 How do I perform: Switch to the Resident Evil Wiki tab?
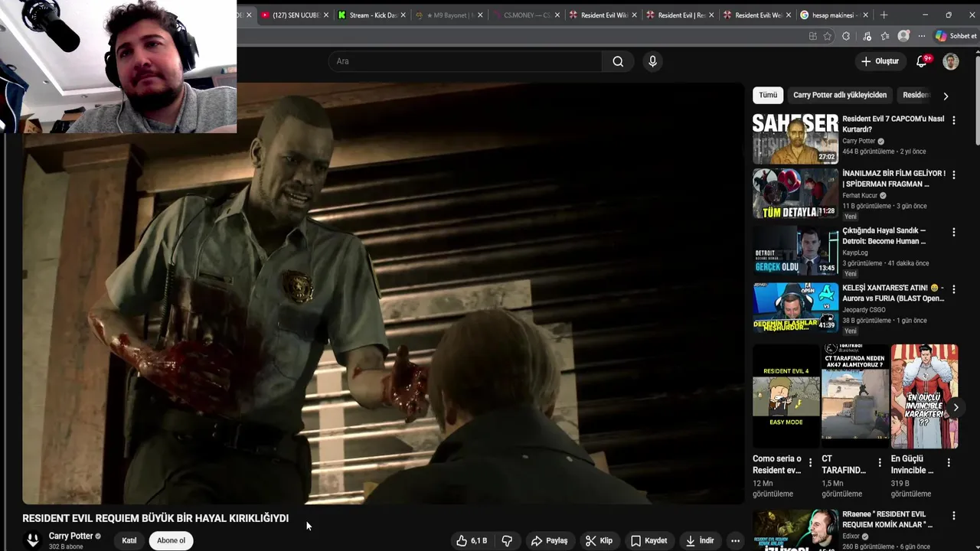[603, 15]
